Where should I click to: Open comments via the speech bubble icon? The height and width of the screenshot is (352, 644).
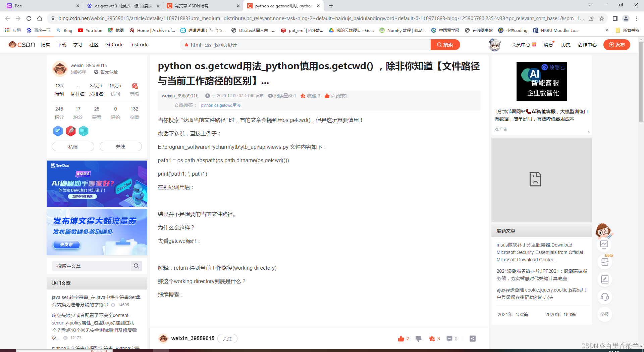click(450, 339)
